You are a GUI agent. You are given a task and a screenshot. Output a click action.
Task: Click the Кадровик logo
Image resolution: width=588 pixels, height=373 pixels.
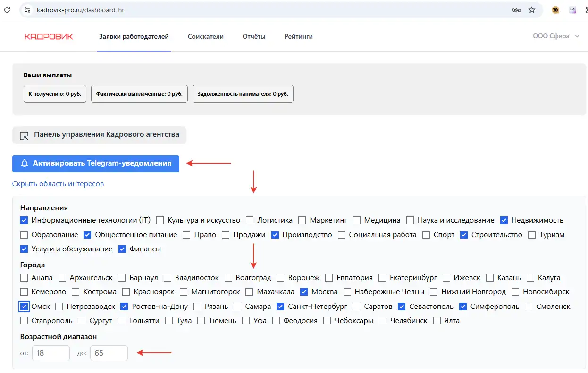click(x=49, y=36)
